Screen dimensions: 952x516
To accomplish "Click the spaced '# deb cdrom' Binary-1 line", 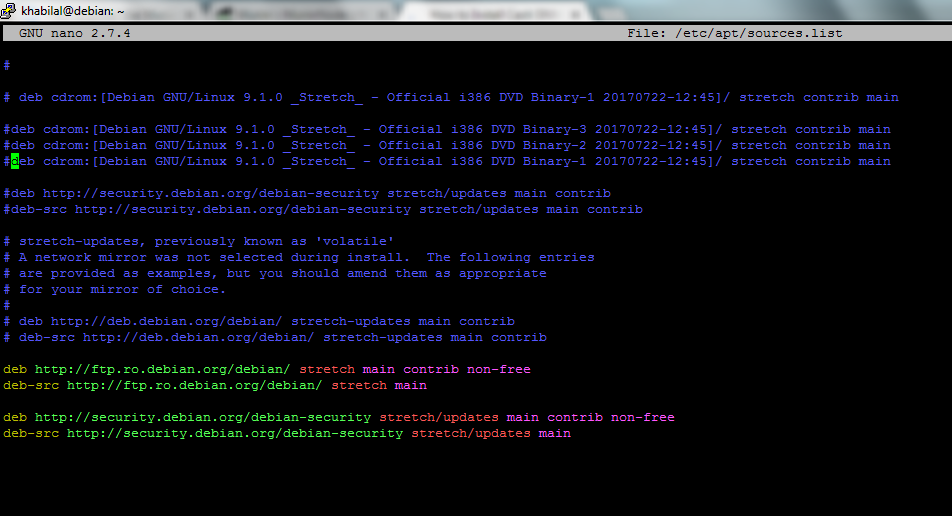I will (x=451, y=98).
